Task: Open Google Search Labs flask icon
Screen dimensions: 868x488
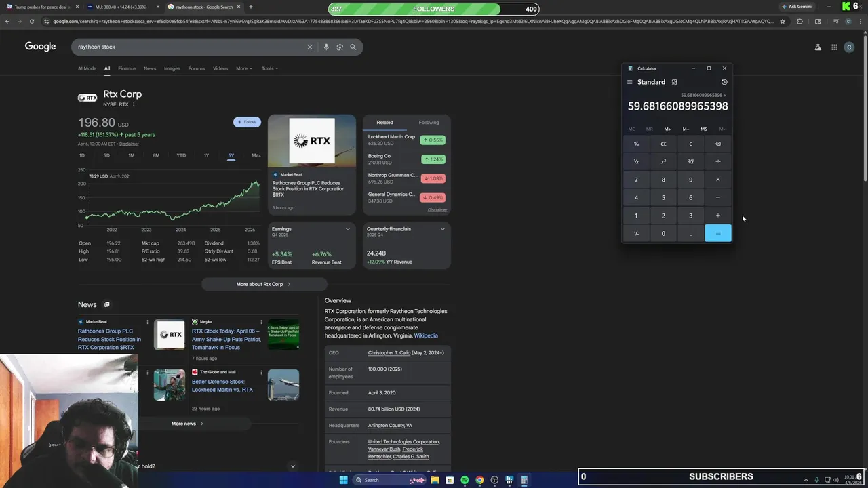Action: (818, 47)
